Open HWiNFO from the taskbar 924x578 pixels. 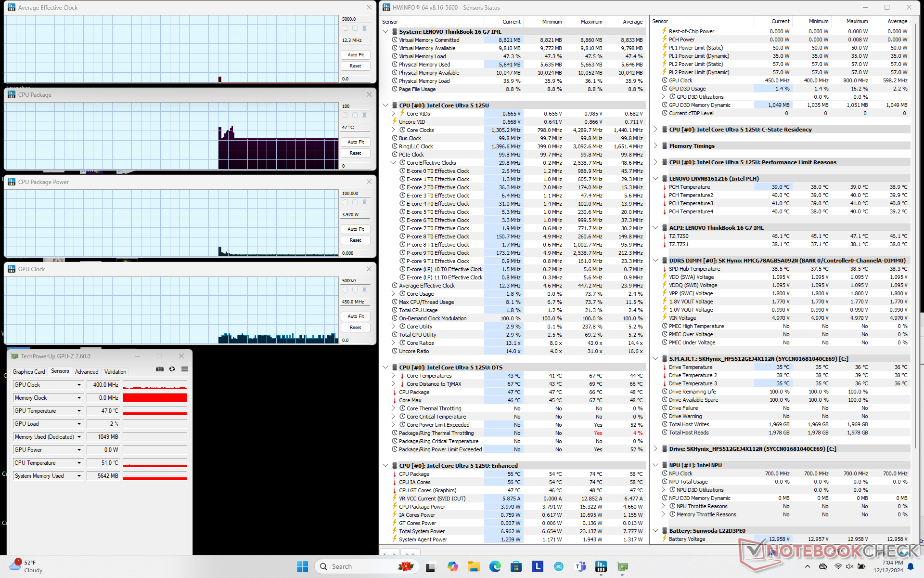(x=601, y=566)
